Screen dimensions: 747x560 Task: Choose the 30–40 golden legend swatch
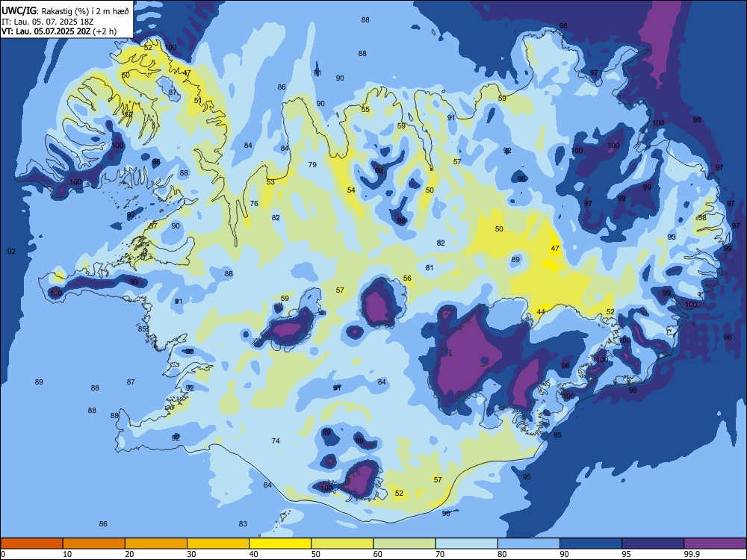218,544
